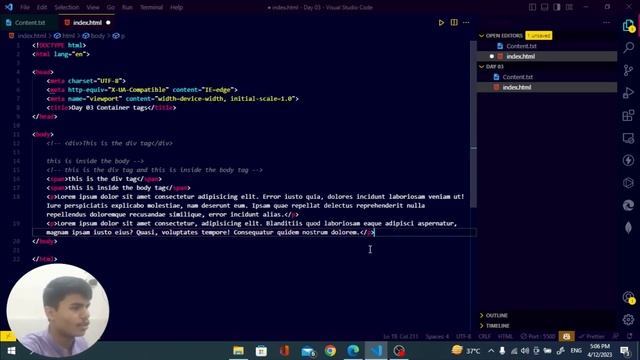
Task: Open the Run menu
Action: 127,7
